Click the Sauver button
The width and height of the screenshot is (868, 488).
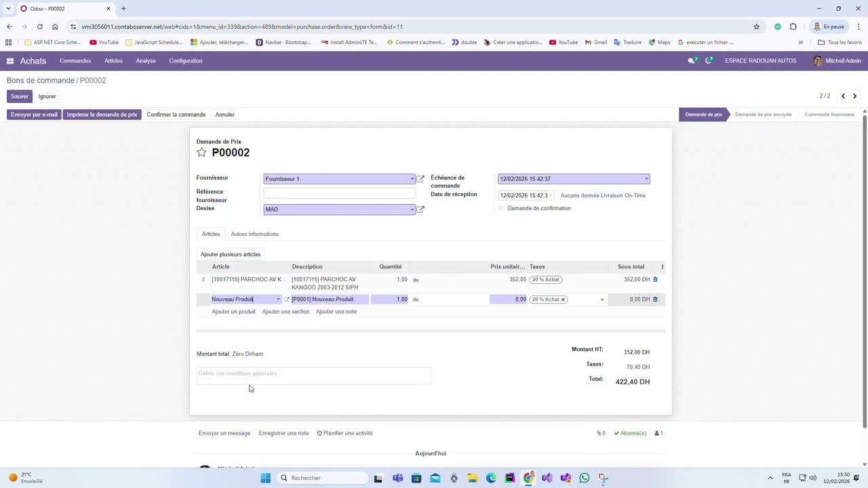(x=20, y=96)
